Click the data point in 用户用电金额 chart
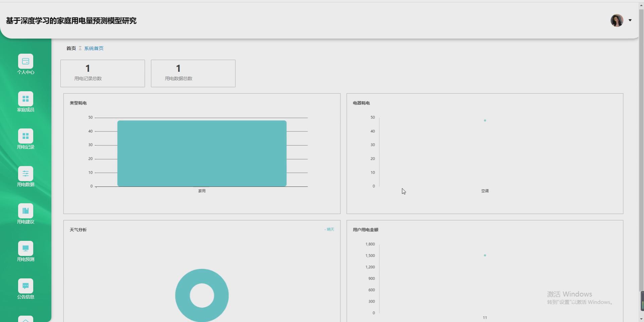Image resolution: width=644 pixels, height=322 pixels. click(485, 255)
